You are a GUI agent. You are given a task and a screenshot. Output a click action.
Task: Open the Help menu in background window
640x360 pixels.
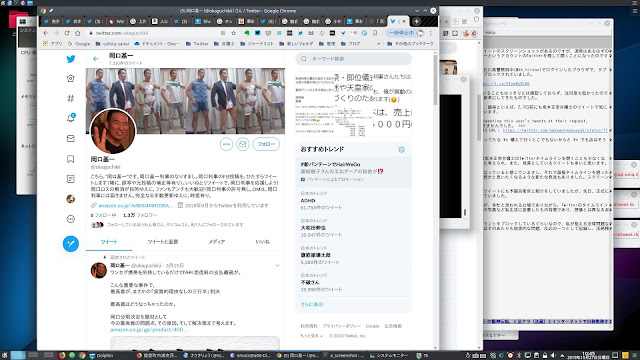pos(491,32)
